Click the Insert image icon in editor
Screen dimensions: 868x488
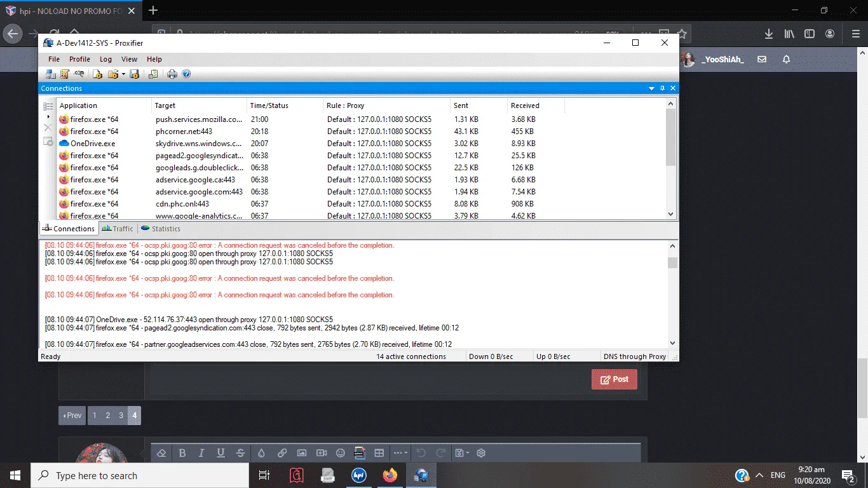point(302,453)
